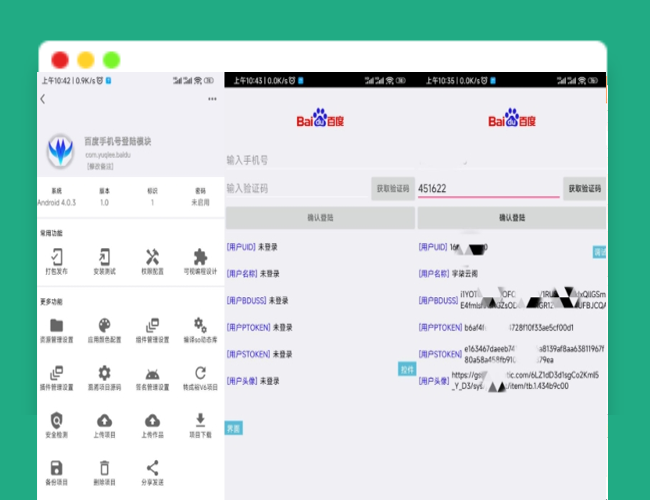Viewport: 650px width, 500px height.
Task: Click the red window dot
Action: tap(60, 60)
